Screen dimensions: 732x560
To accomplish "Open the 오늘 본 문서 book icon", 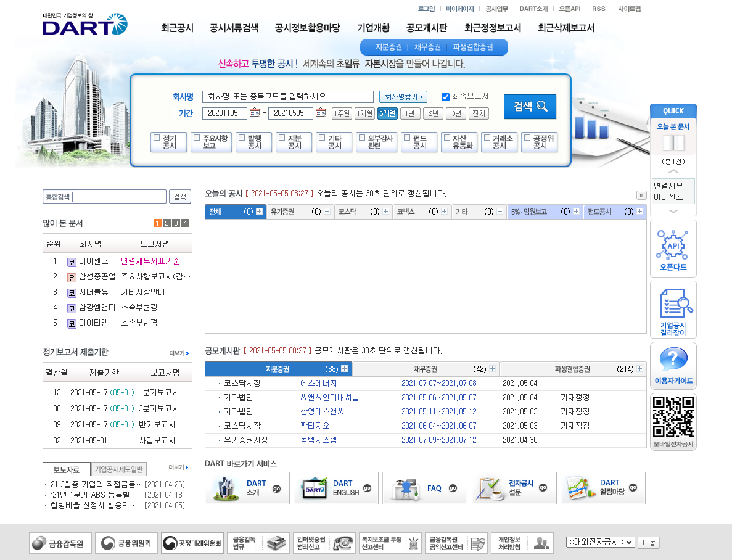I will (673, 143).
